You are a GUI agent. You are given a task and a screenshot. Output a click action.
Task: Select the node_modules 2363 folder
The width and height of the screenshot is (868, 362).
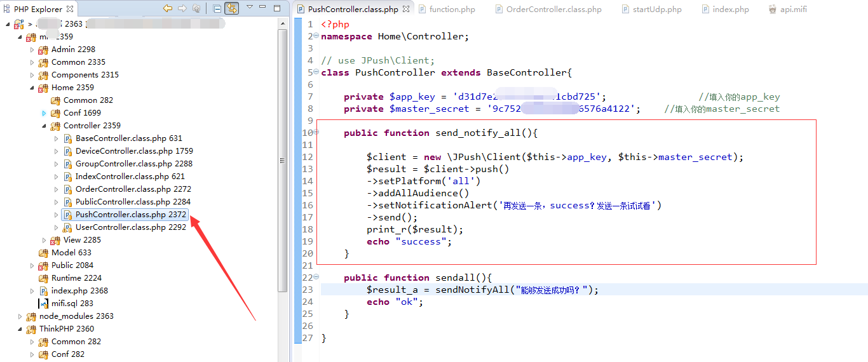pyautogui.click(x=76, y=316)
